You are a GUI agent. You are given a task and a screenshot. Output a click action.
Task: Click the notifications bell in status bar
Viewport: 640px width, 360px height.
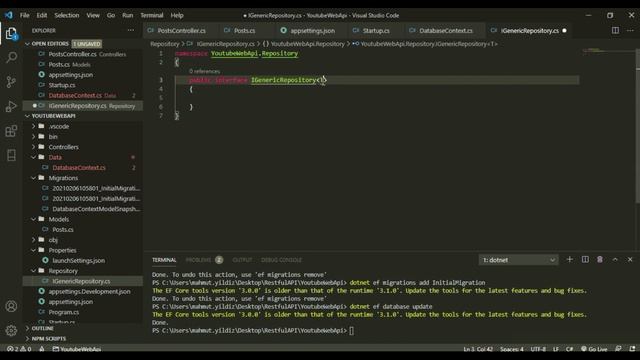632,349
